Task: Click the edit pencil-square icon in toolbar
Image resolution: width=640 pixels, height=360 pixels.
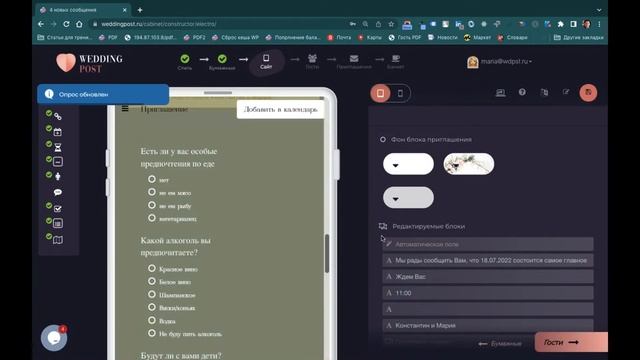Action: (566, 92)
